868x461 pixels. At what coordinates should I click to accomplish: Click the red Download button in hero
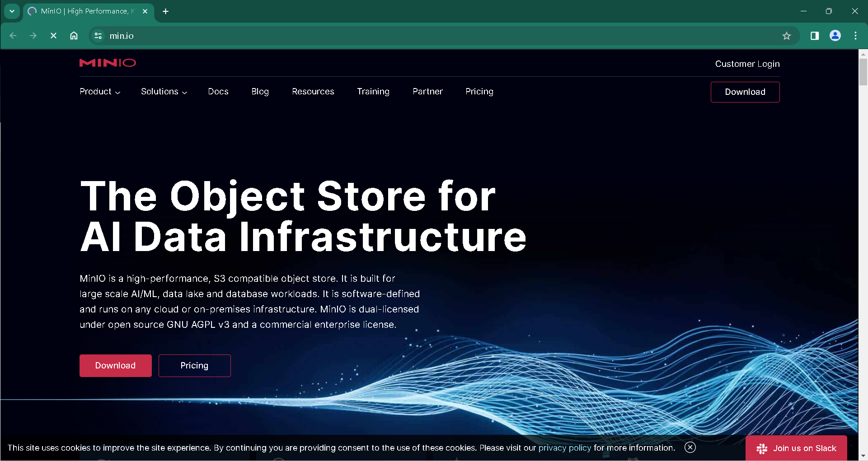coord(116,366)
